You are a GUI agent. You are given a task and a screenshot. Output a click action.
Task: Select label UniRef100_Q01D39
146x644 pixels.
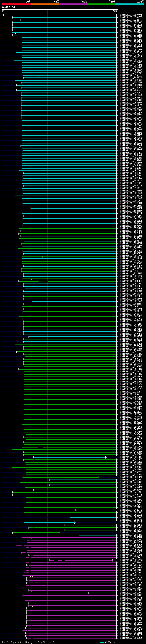point(131,279)
